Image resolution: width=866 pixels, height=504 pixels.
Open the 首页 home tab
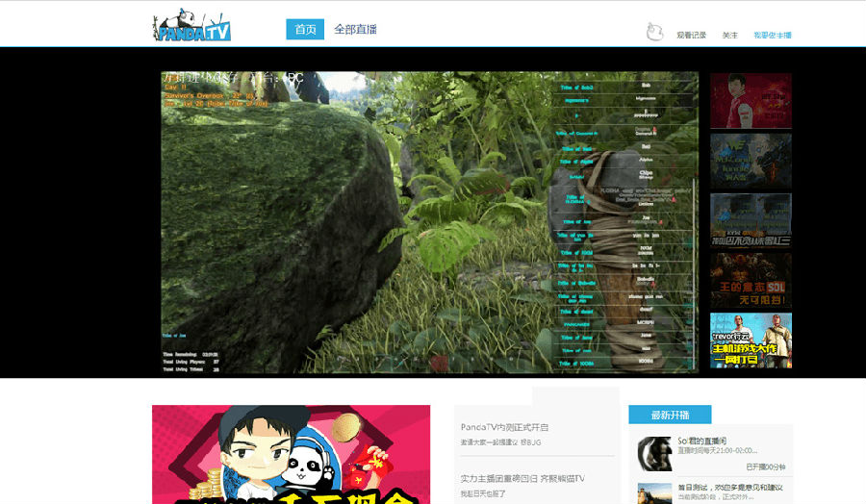(x=305, y=29)
